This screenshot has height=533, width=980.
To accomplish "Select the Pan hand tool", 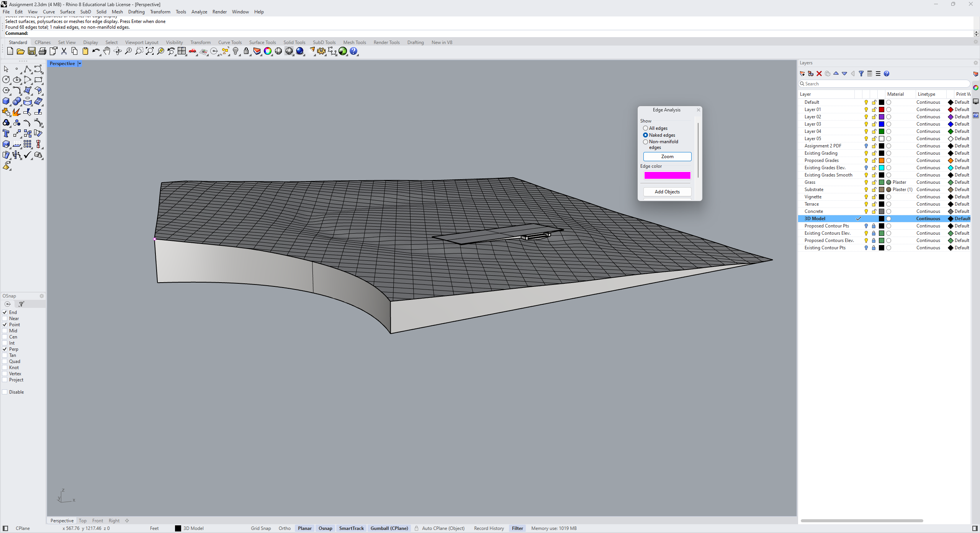I will tap(107, 51).
